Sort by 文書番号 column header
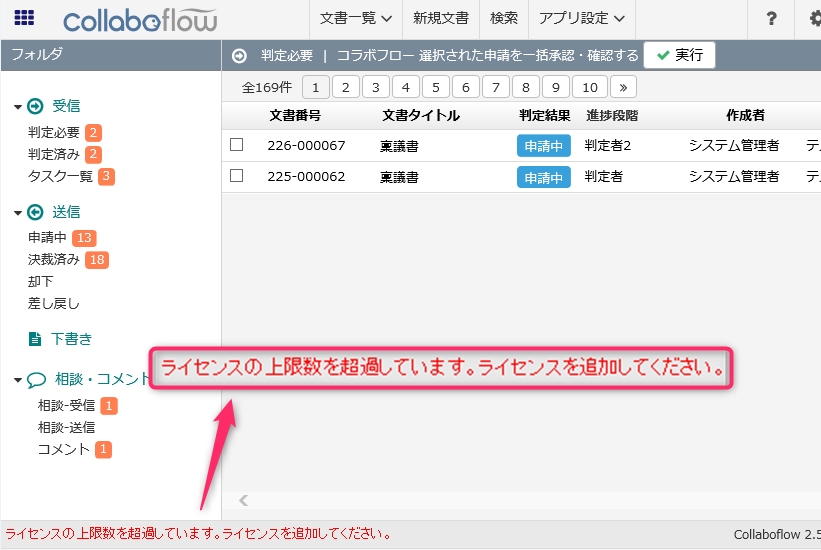821x550 pixels. (x=295, y=115)
